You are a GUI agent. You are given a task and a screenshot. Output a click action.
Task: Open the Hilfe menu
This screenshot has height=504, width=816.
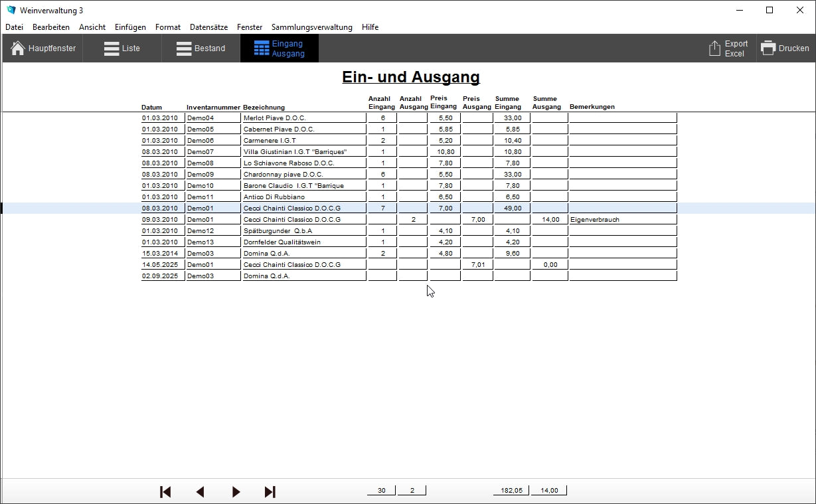(370, 27)
